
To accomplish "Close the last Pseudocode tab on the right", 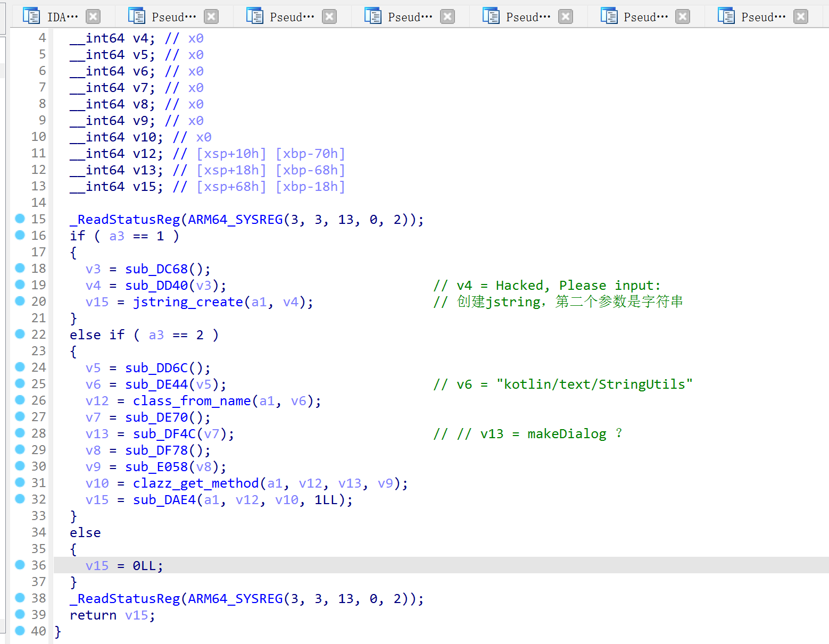I will pyautogui.click(x=800, y=16).
